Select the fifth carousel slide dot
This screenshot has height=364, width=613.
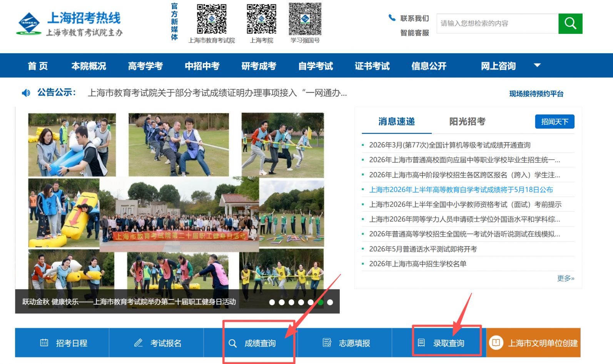(x=311, y=302)
